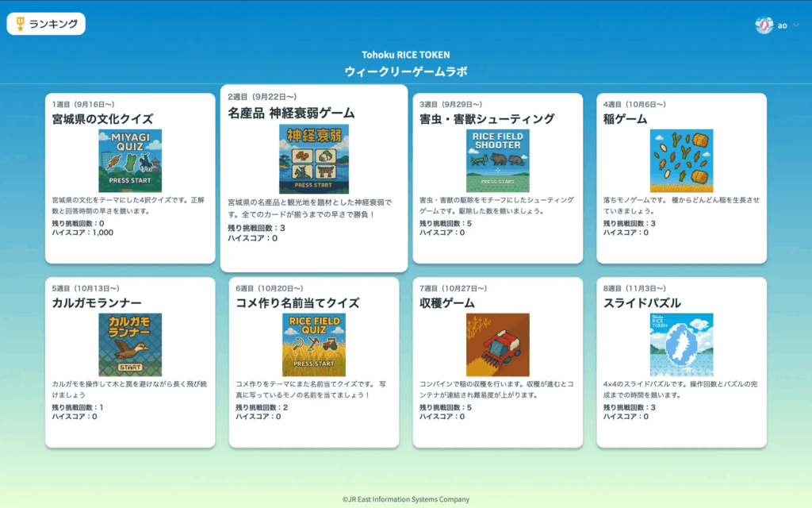Start the カルガモランナー game image
This screenshot has height=508, width=812.
[130, 344]
